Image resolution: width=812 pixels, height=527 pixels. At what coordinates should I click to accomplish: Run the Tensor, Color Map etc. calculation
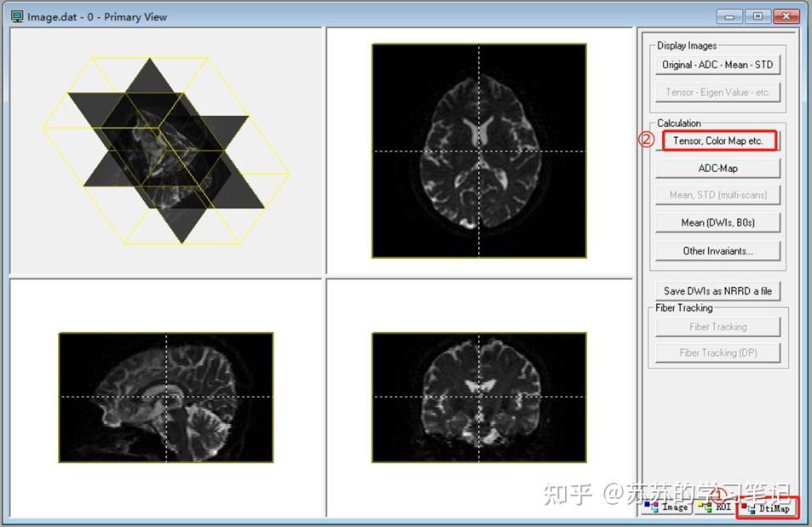[x=717, y=140]
